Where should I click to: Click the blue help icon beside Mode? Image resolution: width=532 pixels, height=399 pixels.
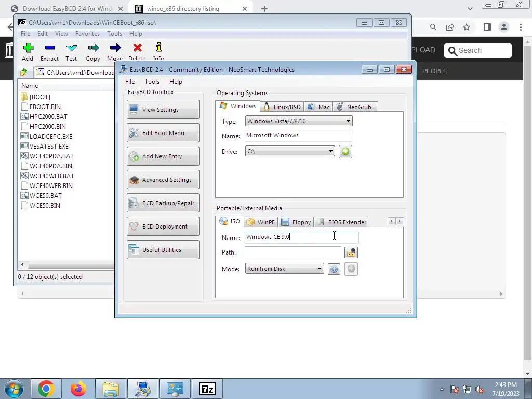point(334,269)
